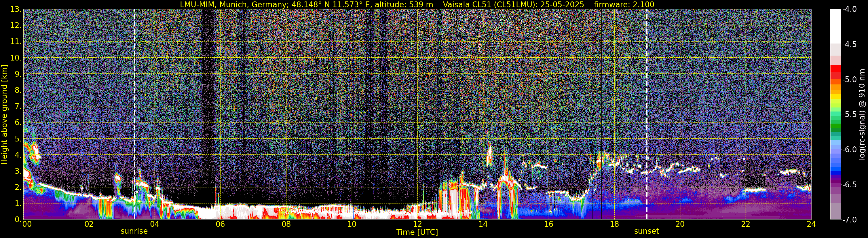Image resolution: width=868 pixels, height=238 pixels.
Task: Click the 'Height above ground [km]' axis label
Action: (4, 114)
